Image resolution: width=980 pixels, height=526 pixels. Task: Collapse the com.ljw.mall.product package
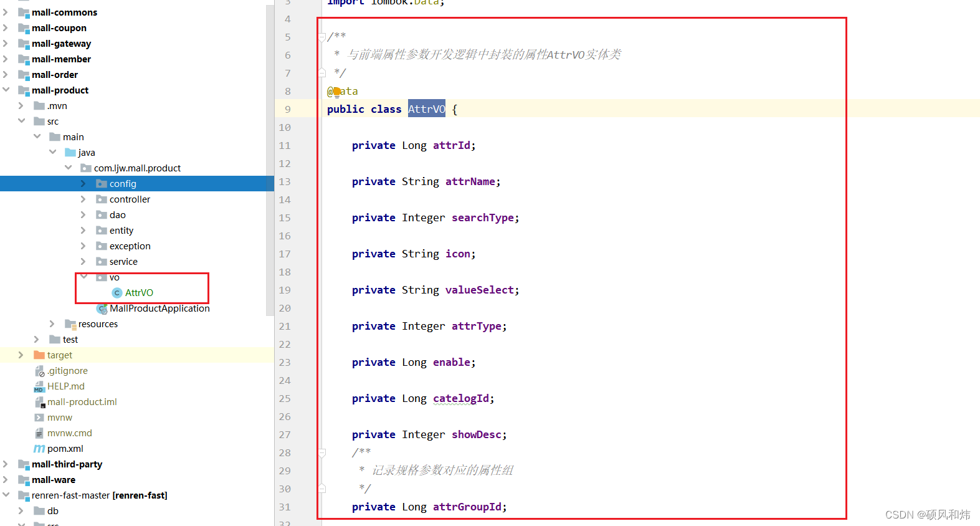68,168
